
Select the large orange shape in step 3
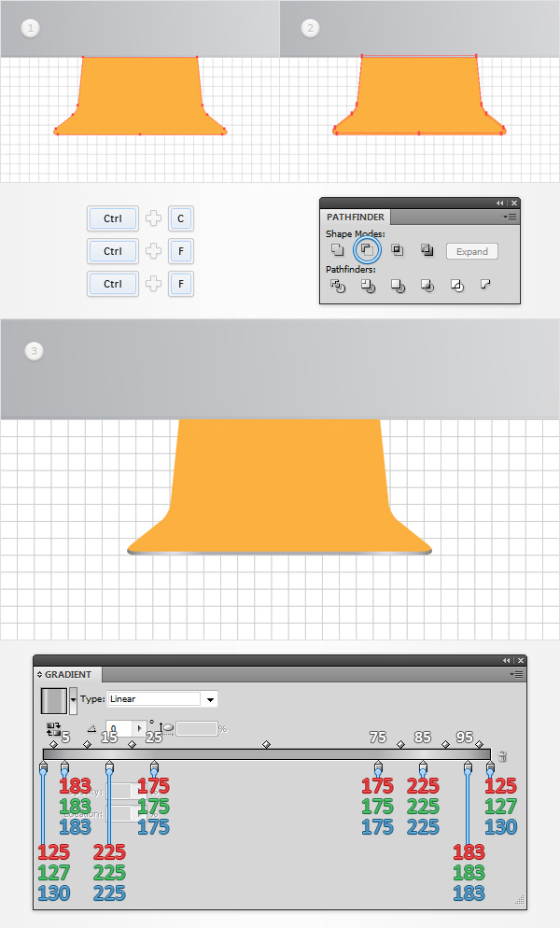click(279, 485)
